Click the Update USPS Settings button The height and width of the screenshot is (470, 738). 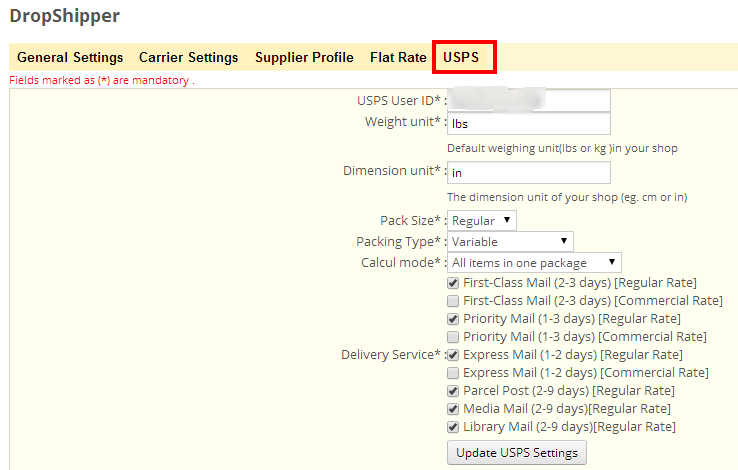pyautogui.click(x=517, y=453)
